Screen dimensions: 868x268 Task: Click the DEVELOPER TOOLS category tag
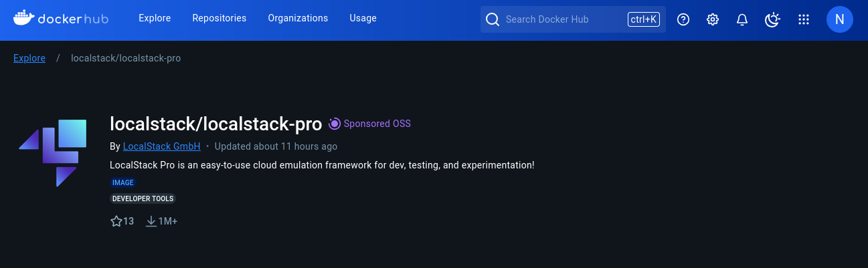coord(143,198)
